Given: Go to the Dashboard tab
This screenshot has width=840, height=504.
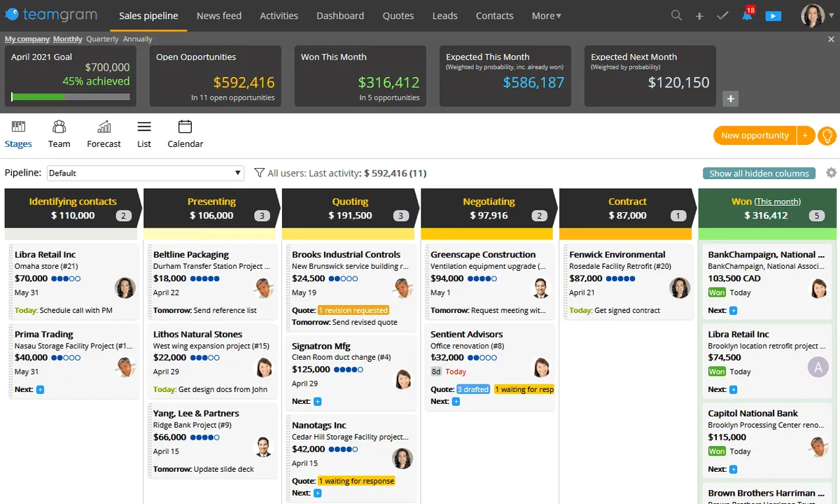Looking at the screenshot, I should coord(339,15).
